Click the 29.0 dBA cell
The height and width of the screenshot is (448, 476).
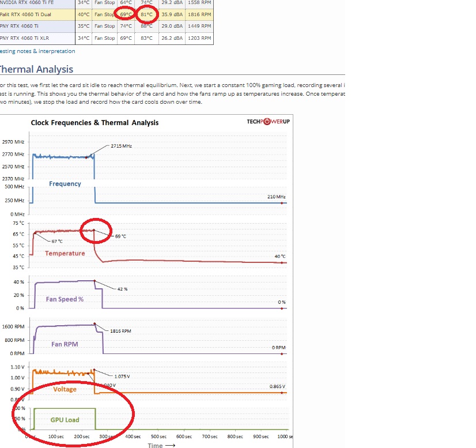(172, 26)
